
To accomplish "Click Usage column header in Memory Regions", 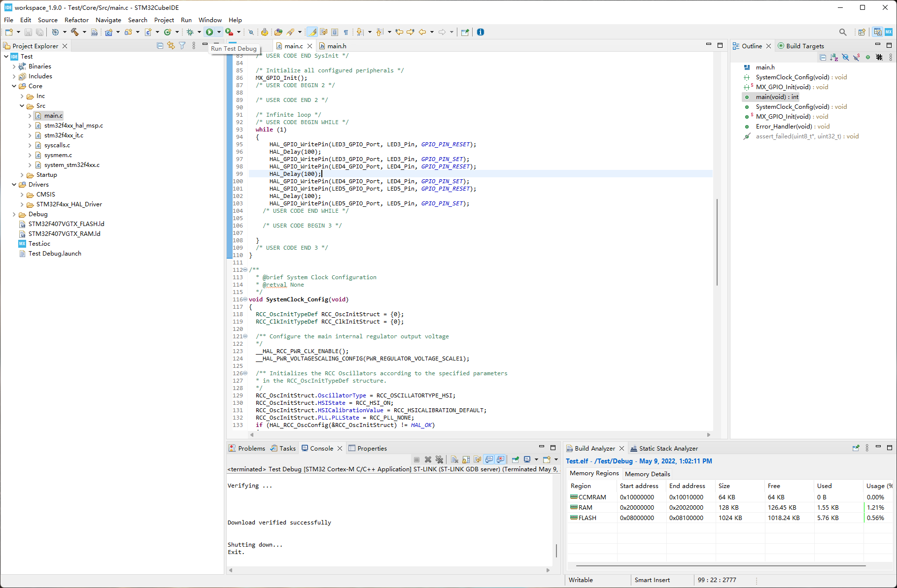I will (x=878, y=486).
